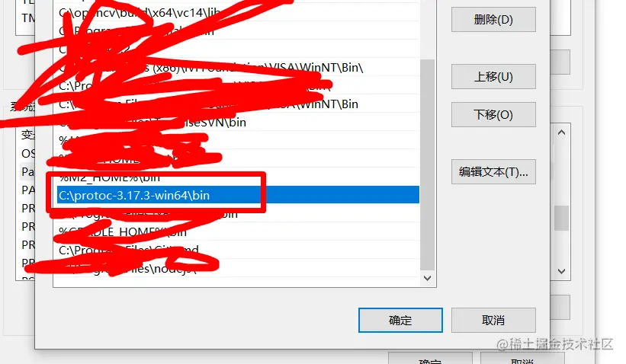Select the TortoiseSVN\bin path entry
The image size is (626, 364).
(x=238, y=122)
